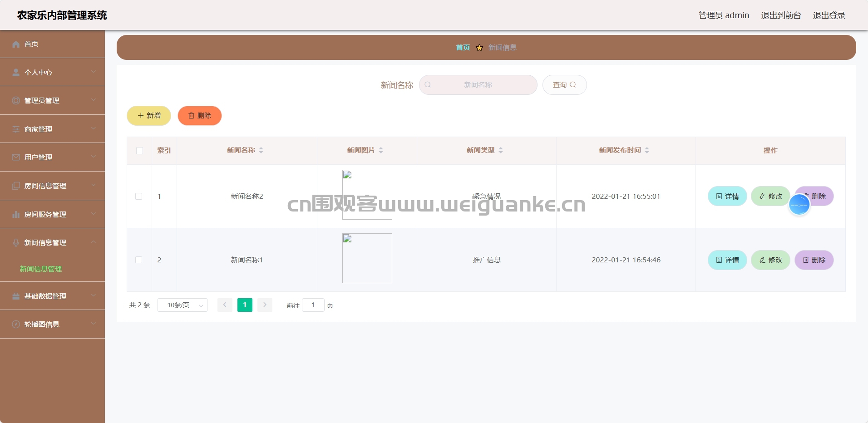The width and height of the screenshot is (868, 423).
Task: Click the 推广信息 type cell
Action: (487, 260)
